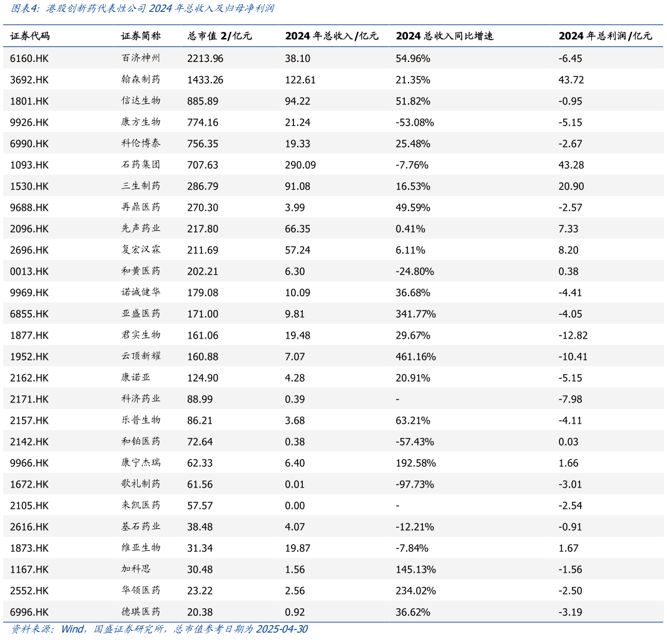
Task: Click the stock code 2171.HK
Action: (x=29, y=399)
